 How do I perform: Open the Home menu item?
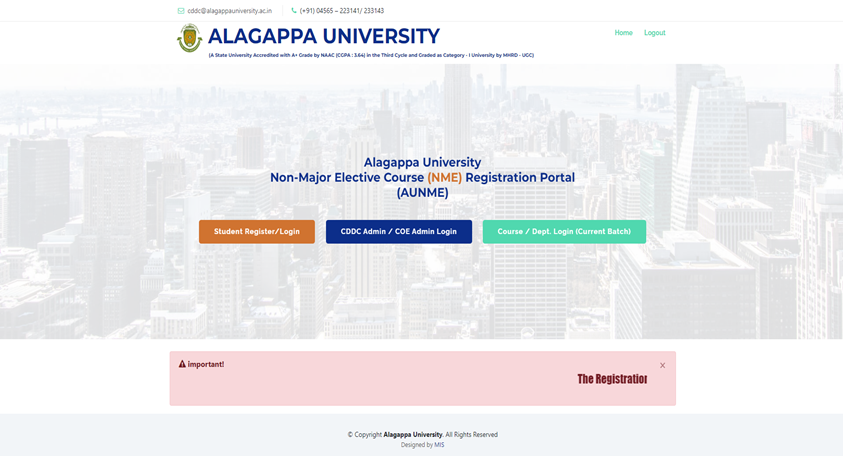[x=624, y=33]
